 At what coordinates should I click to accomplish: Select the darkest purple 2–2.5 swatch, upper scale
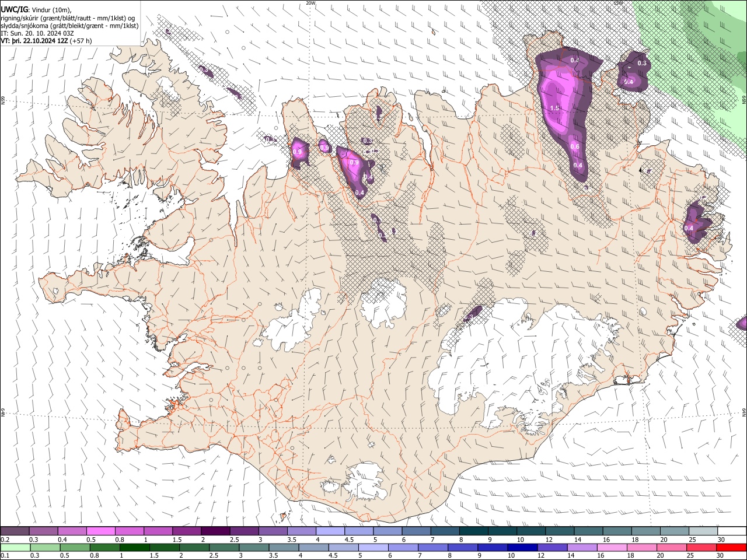coord(215,531)
